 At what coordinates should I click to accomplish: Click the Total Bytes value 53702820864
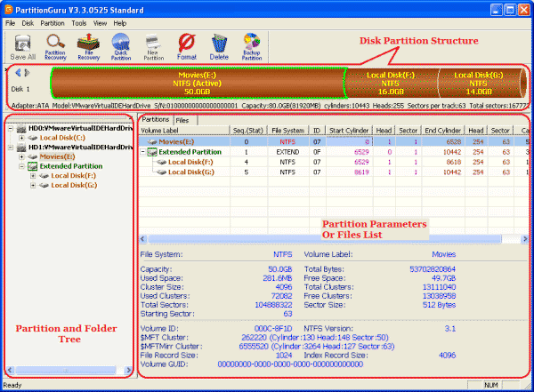tap(433, 269)
